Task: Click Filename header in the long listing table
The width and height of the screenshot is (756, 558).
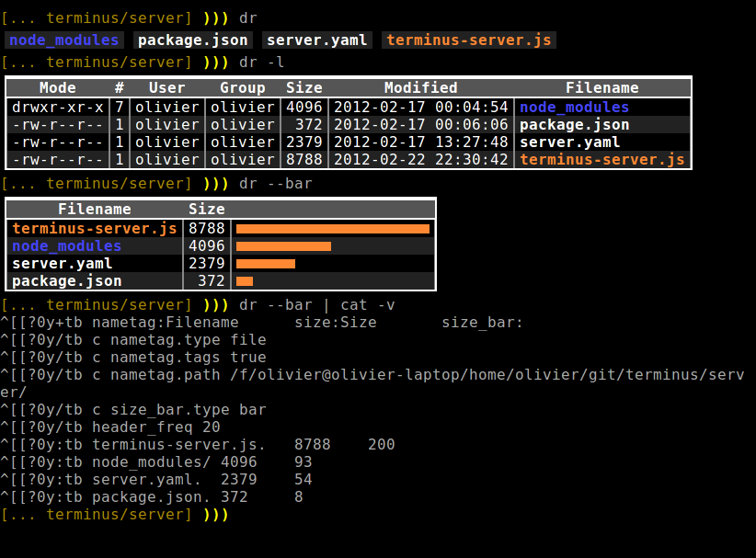Action: tap(602, 87)
